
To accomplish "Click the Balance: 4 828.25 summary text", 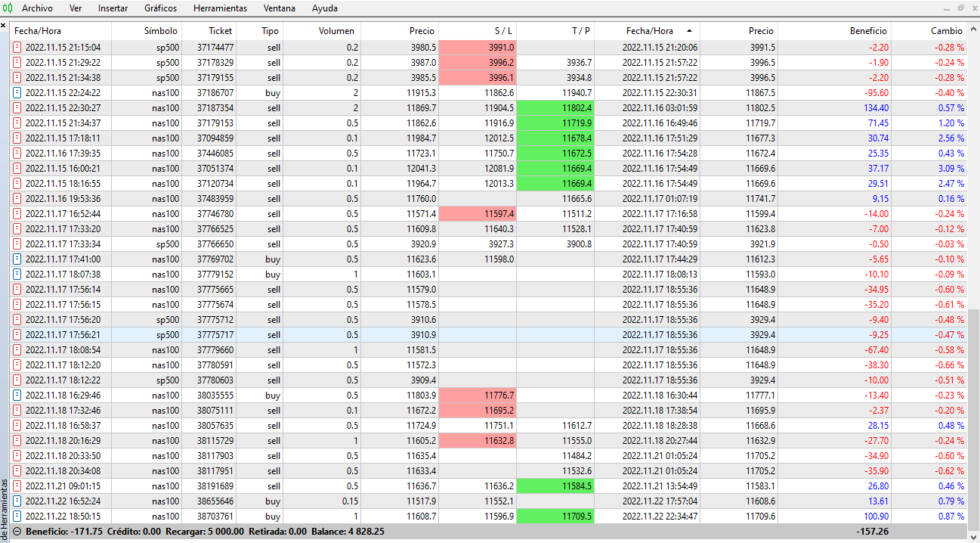I will [x=346, y=532].
